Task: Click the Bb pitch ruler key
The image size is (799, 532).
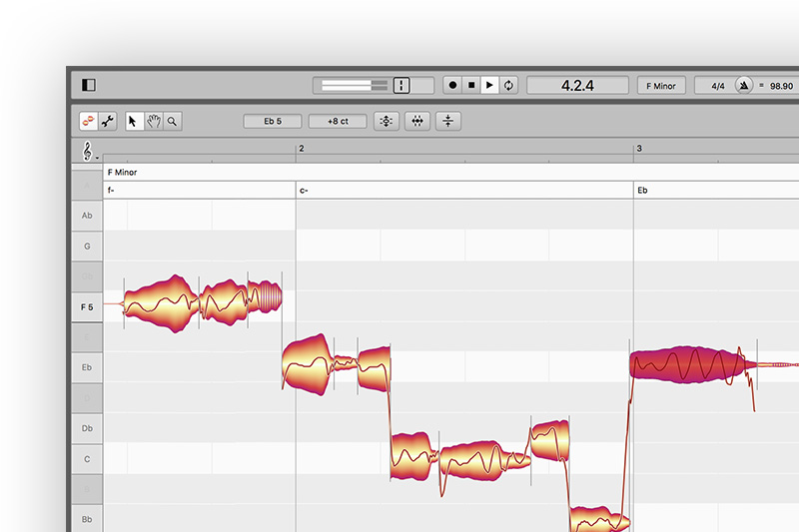Action: (87, 519)
